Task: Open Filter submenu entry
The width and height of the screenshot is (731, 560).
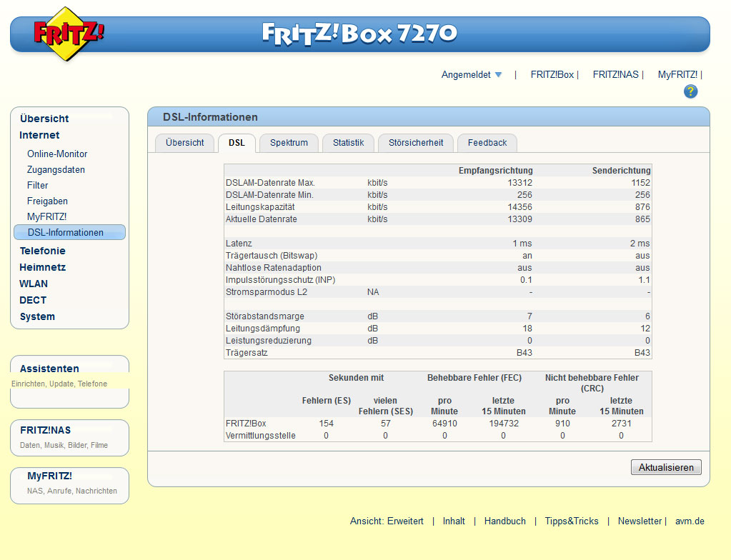Action: click(x=38, y=186)
